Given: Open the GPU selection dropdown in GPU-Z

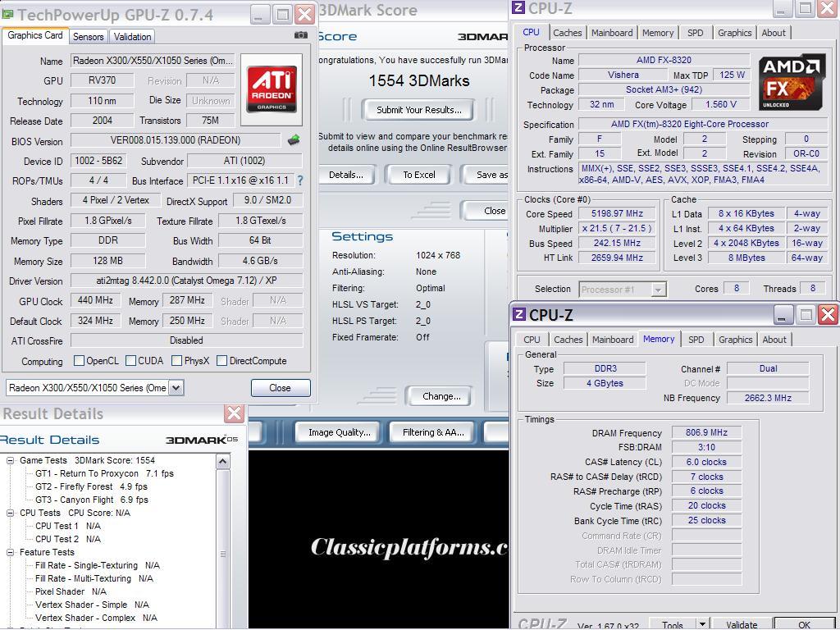Looking at the screenshot, I should tap(176, 387).
